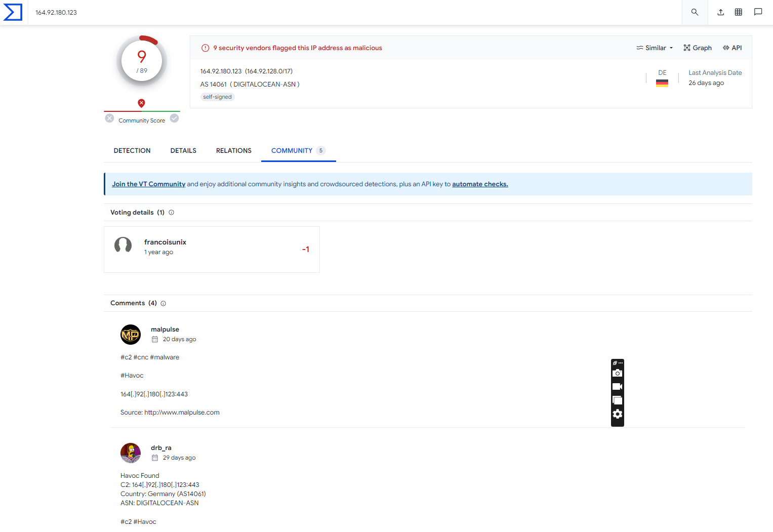
Task: Click the camera screenshot icon in floating toolbar
Action: point(617,373)
